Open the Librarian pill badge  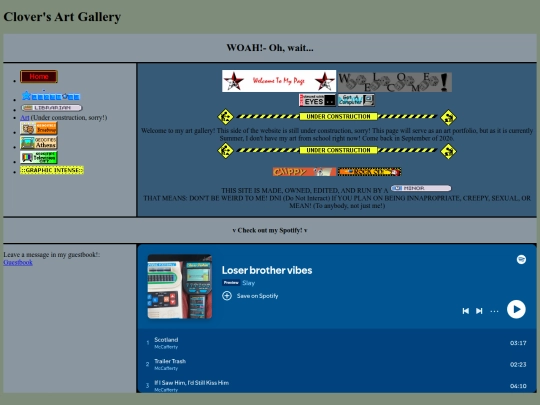click(52, 108)
